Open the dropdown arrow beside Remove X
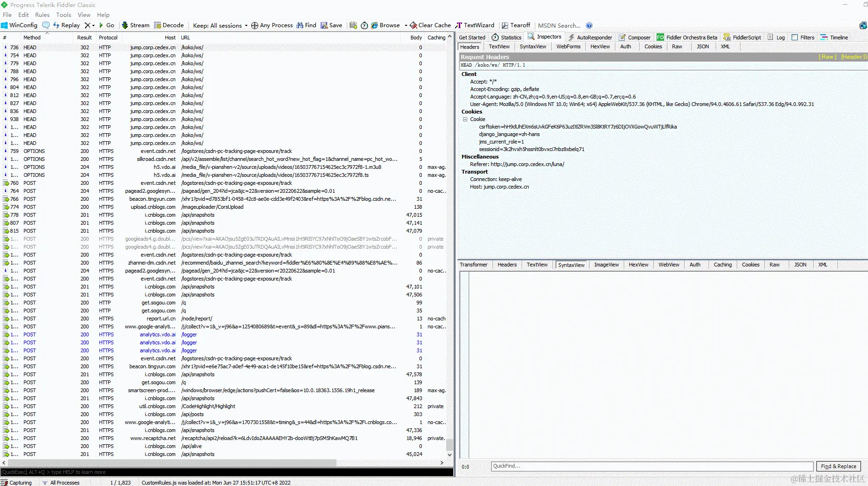 tap(93, 25)
